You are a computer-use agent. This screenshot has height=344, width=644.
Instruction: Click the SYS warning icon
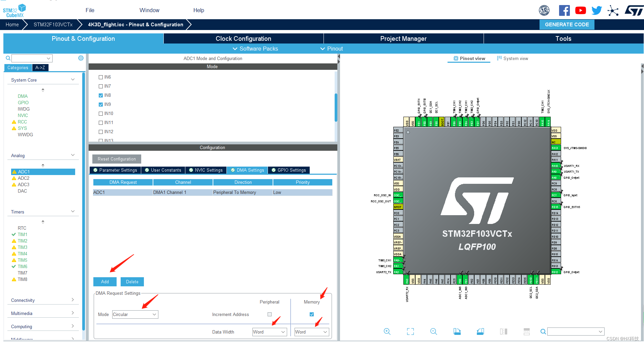(x=14, y=128)
